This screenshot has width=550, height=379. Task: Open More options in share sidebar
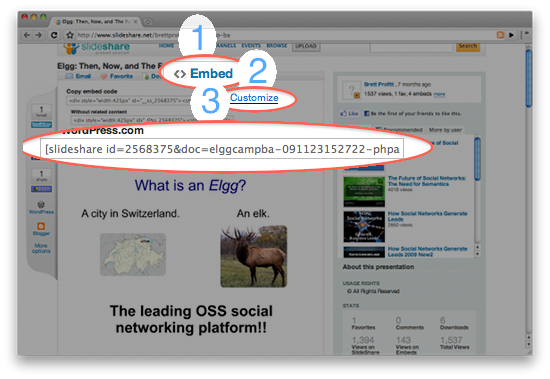click(x=41, y=248)
